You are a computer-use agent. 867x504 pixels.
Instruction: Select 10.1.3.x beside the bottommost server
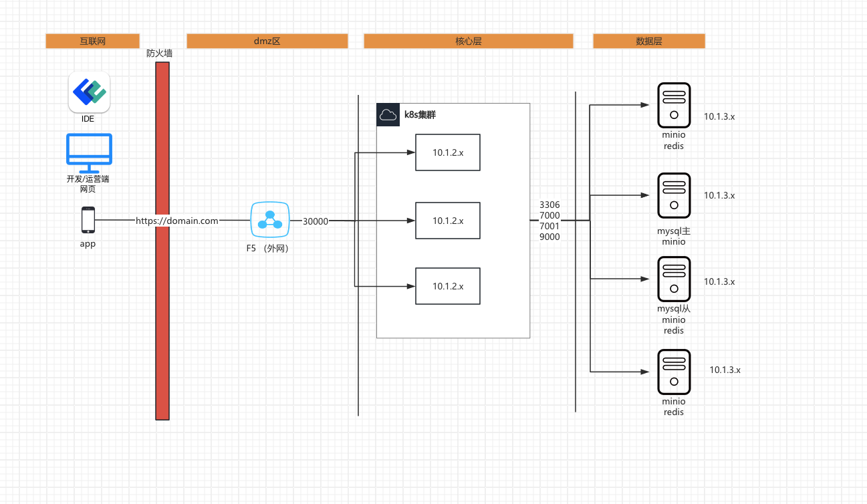(x=725, y=370)
